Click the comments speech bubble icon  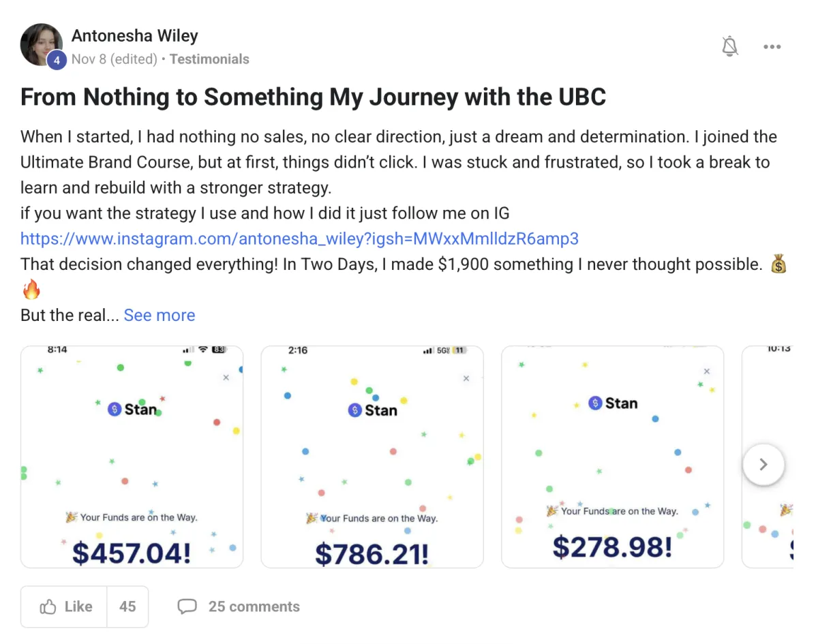(187, 607)
